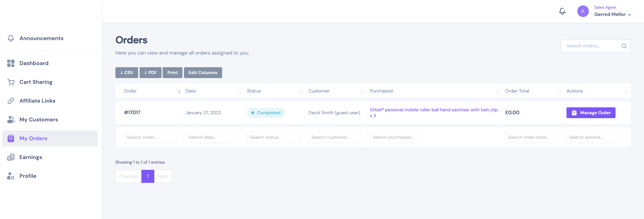Select page 1 in pagination
This screenshot has width=644, height=219.
(x=148, y=176)
